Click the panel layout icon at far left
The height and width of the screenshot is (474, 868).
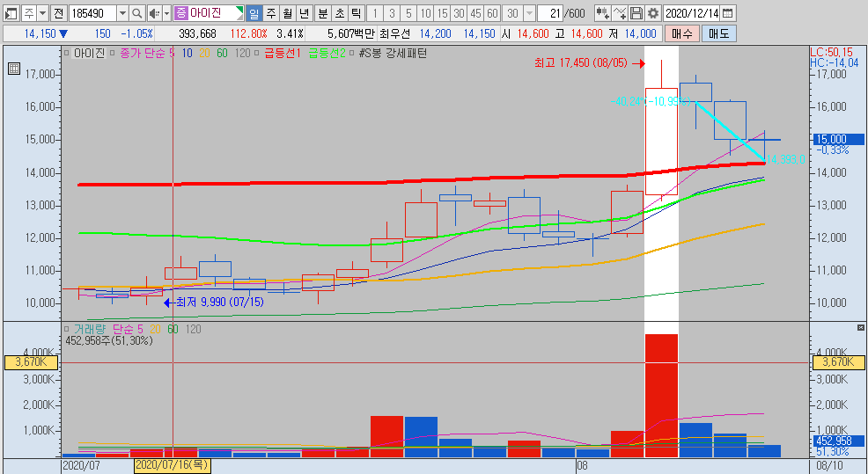point(11,13)
